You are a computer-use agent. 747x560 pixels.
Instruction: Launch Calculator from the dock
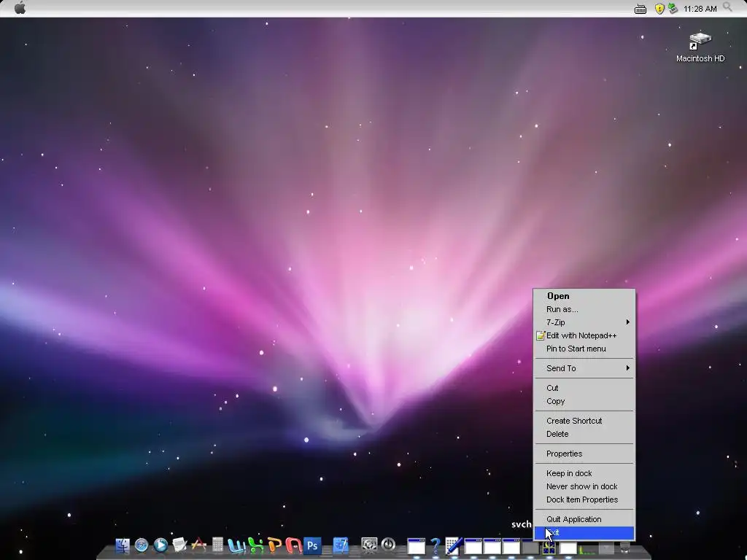(x=217, y=545)
